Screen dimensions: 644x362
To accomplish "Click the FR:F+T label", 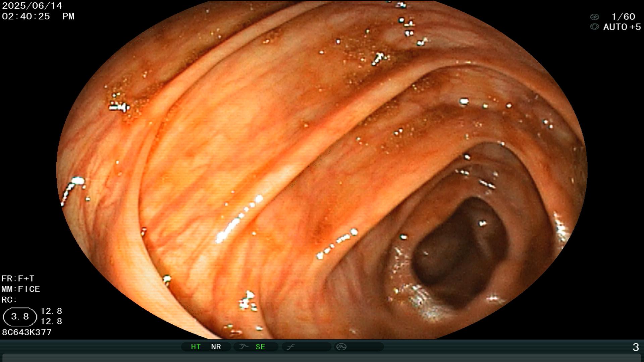I will [x=18, y=279].
